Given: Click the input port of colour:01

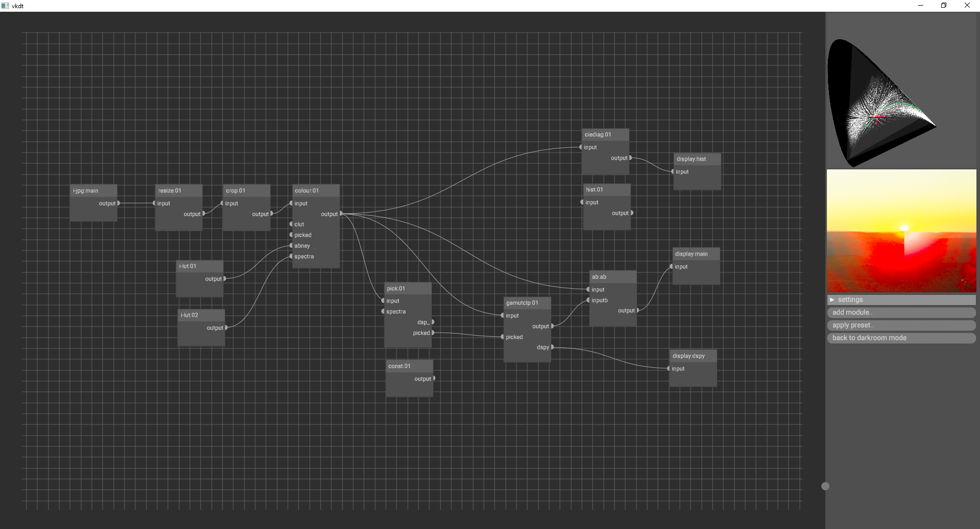Looking at the screenshot, I should (291, 203).
